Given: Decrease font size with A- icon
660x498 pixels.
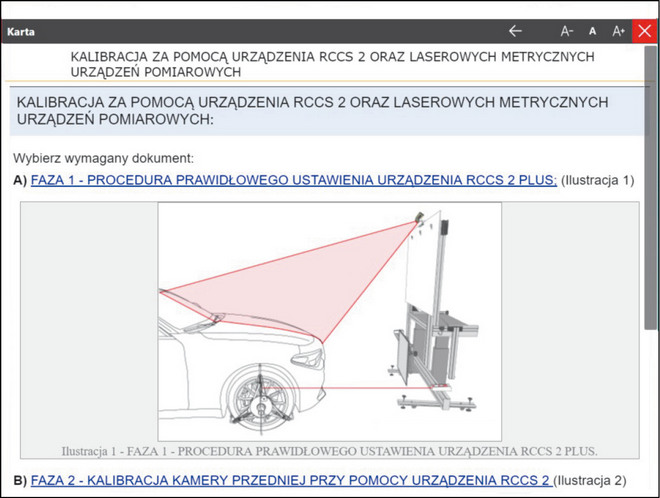Looking at the screenshot, I should click(x=567, y=31).
